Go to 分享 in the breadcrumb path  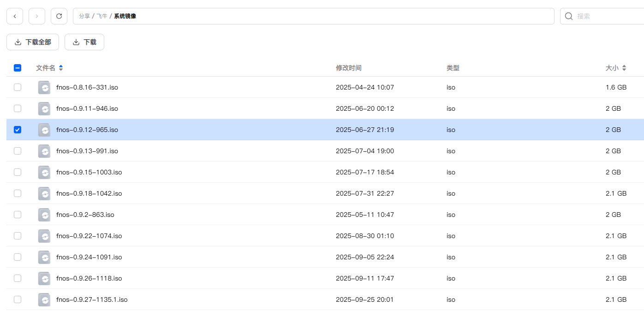(84, 16)
